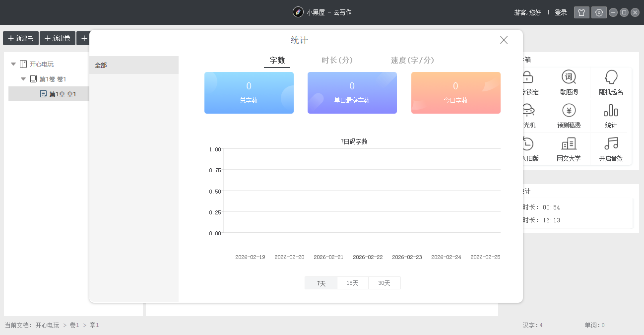Open the 预测稿费 fee prediction tool

tap(569, 116)
